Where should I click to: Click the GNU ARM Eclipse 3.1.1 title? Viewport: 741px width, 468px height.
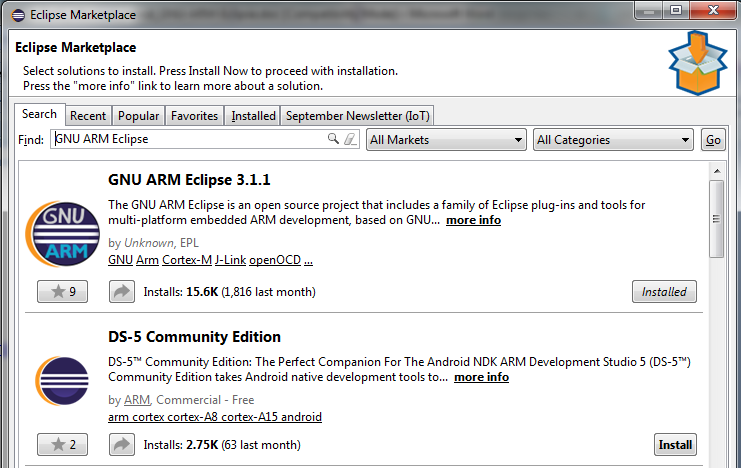[189, 180]
